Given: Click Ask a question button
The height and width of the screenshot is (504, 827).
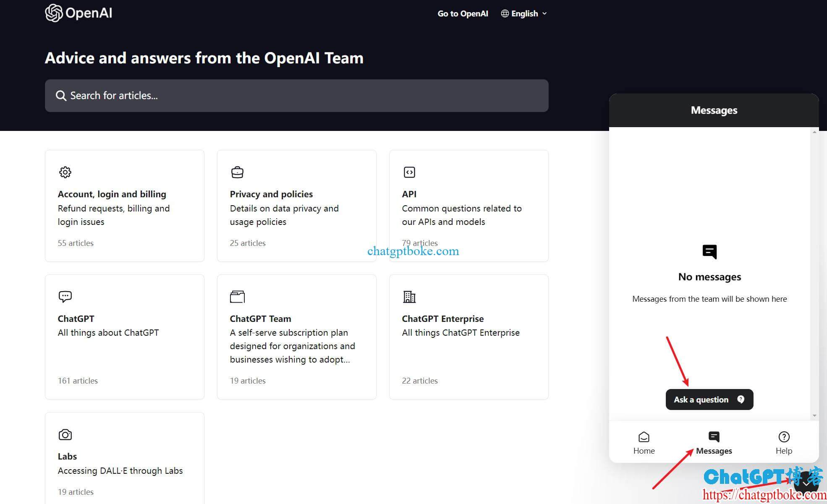Looking at the screenshot, I should click(709, 399).
